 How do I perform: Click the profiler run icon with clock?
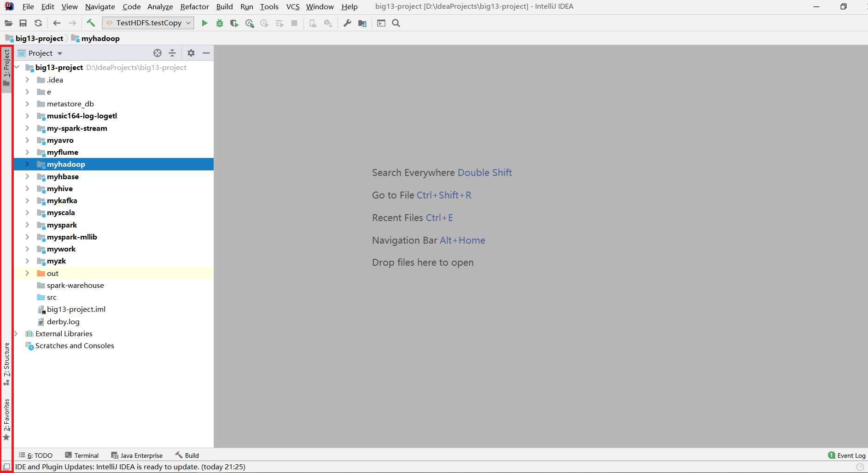(250, 23)
